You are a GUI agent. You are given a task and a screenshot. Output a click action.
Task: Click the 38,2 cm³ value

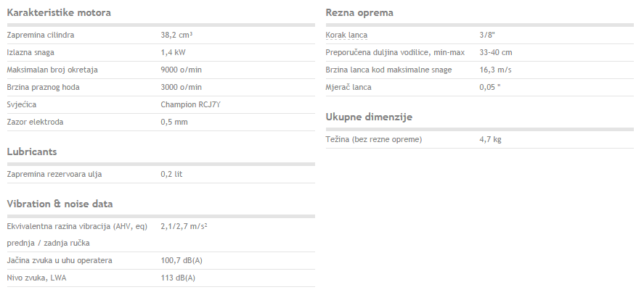point(176,36)
